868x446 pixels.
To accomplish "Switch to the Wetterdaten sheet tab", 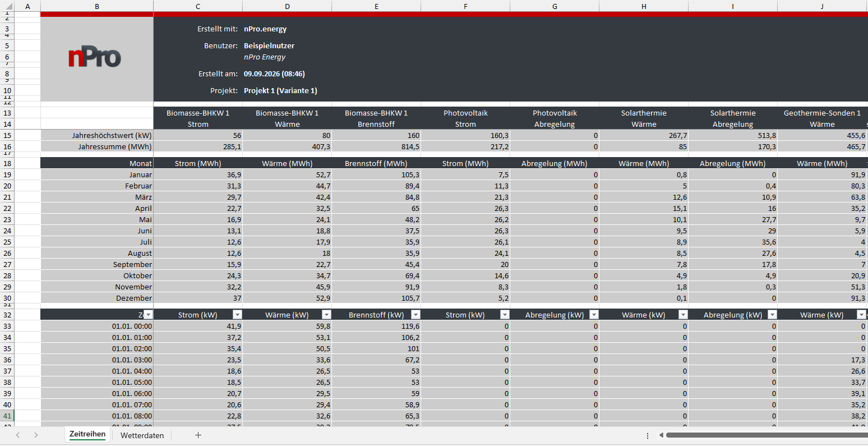I will pyautogui.click(x=142, y=435).
